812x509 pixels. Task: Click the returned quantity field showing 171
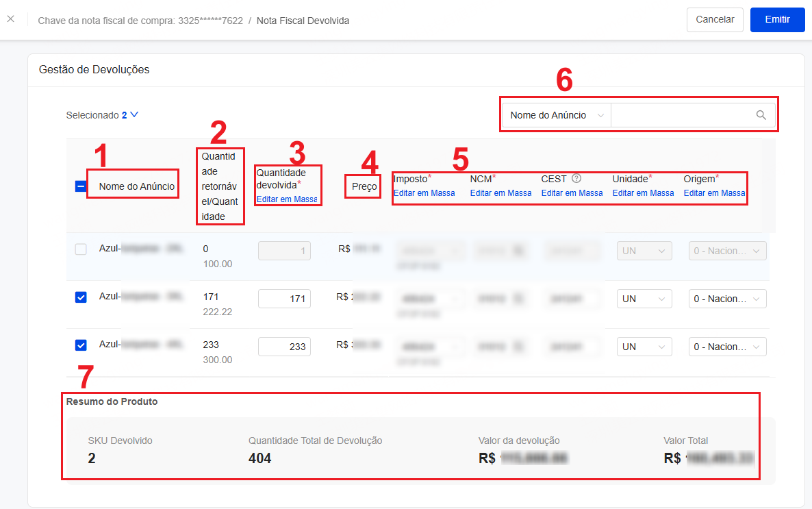pos(284,299)
